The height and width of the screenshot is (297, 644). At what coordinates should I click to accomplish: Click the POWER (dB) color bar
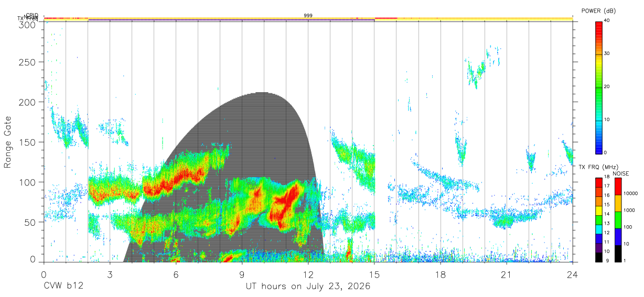[599, 87]
